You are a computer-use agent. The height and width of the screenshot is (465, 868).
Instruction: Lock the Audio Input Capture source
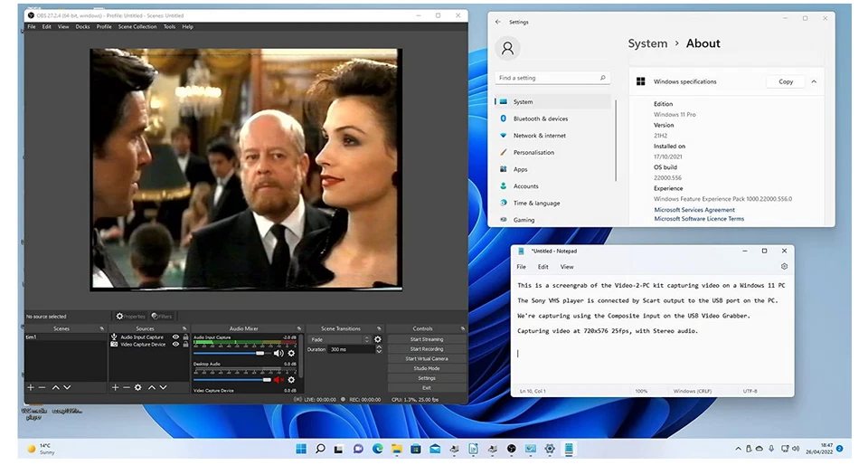pos(185,337)
